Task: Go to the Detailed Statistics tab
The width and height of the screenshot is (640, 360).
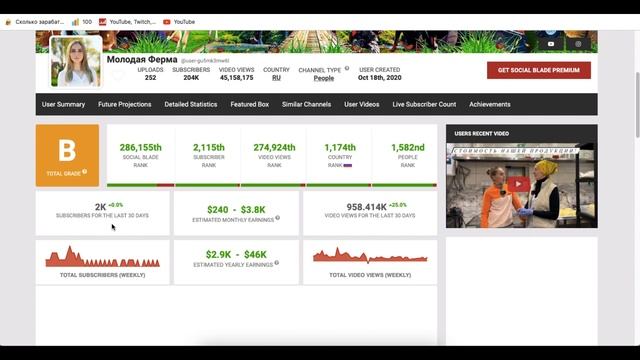Action: [191, 104]
